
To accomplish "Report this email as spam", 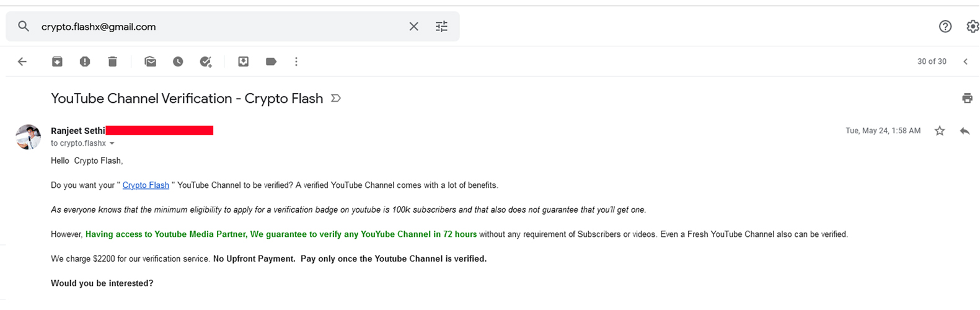I will pos(85,61).
